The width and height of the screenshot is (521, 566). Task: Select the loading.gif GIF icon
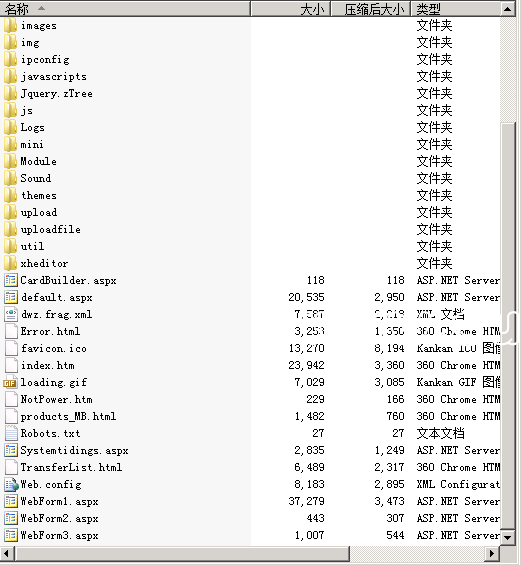10,383
